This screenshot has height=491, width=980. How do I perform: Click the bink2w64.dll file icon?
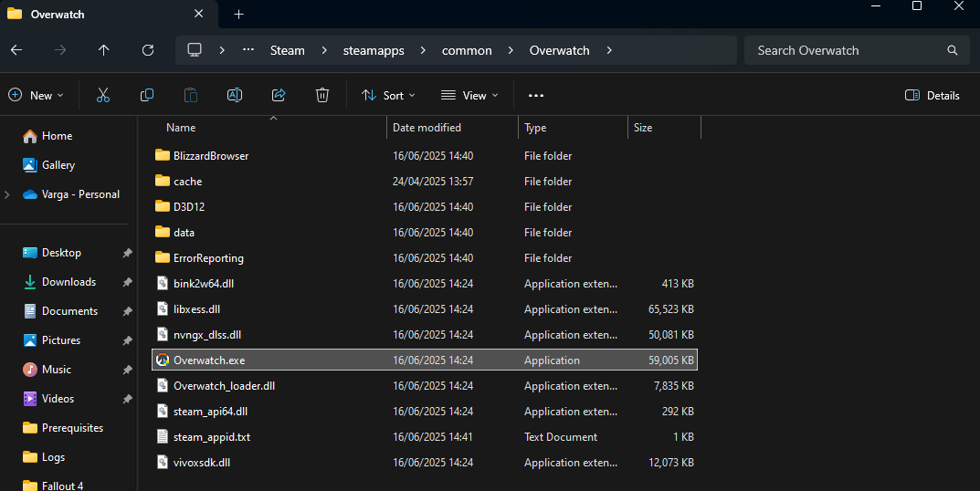coord(163,283)
